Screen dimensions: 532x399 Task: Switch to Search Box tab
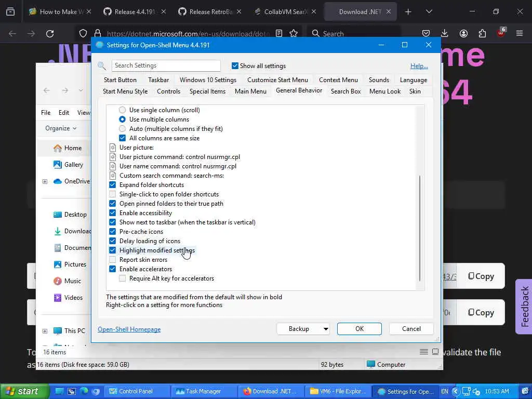(x=345, y=91)
